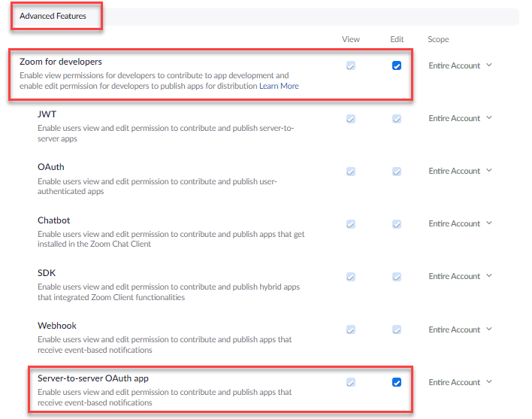This screenshot has height=419, width=532.
Task: Toggle the Chatbot View checkbox
Action: pos(351,223)
